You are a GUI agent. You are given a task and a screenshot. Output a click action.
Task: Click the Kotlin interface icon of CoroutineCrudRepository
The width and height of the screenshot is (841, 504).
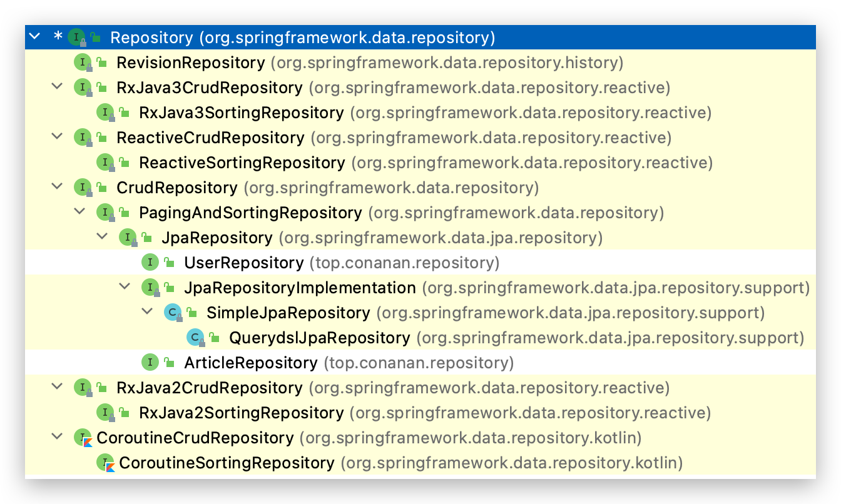tap(82, 438)
